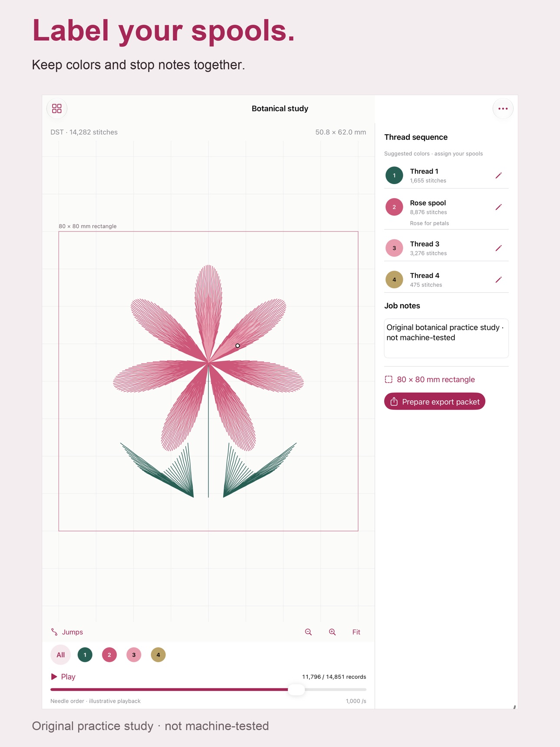Click the Thread 3 pink color swatch

click(394, 248)
